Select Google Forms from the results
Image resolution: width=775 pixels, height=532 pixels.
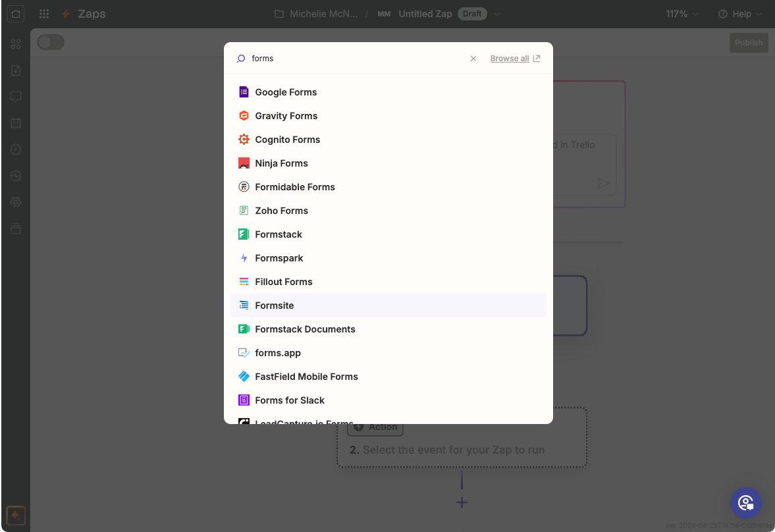click(388, 92)
